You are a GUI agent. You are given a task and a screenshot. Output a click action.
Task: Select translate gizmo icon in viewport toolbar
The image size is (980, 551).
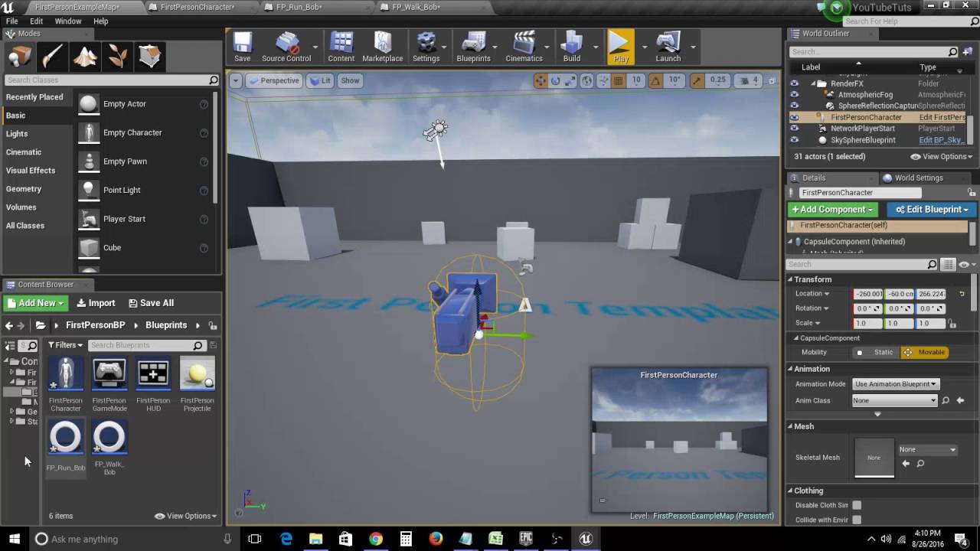(x=541, y=80)
